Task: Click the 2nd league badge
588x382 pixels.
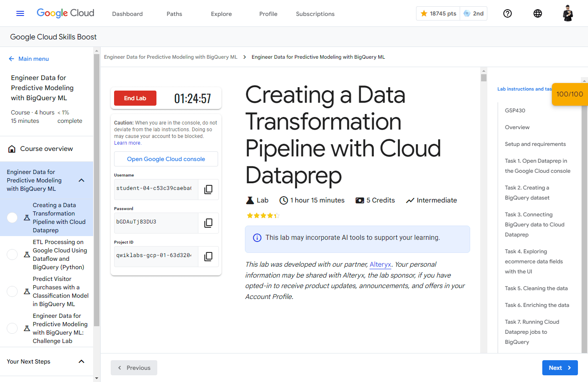Action: coord(474,13)
